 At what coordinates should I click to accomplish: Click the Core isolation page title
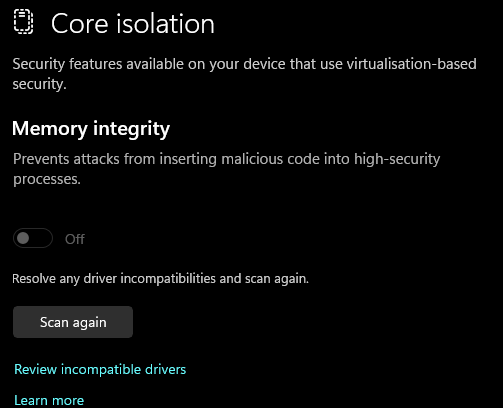(133, 24)
